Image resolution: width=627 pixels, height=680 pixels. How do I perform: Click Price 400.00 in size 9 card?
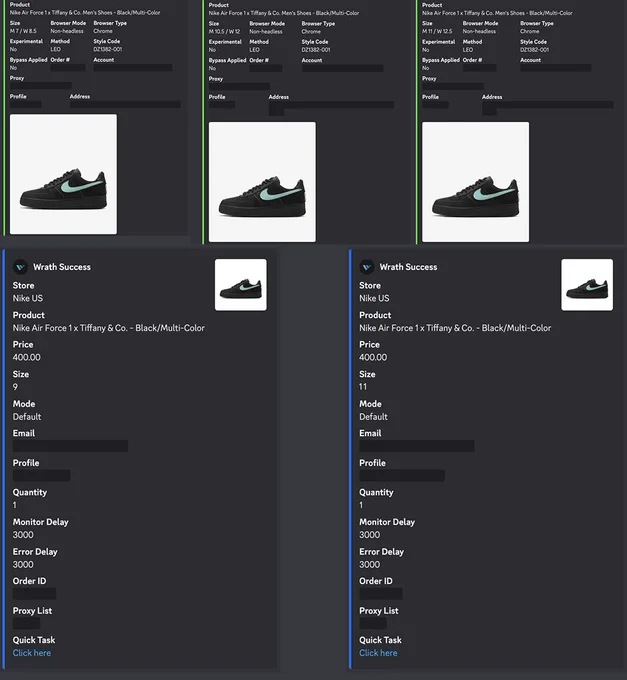coord(26,357)
